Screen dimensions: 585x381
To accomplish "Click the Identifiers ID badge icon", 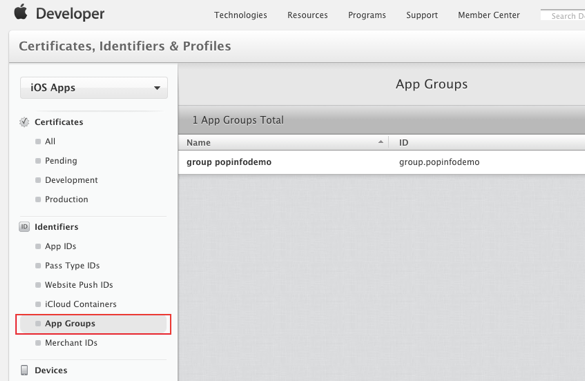I will click(x=24, y=227).
